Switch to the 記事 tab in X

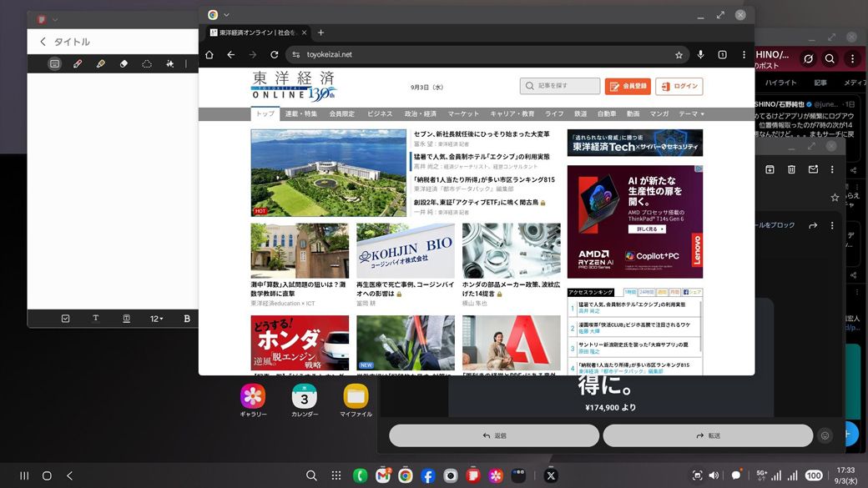click(x=820, y=83)
